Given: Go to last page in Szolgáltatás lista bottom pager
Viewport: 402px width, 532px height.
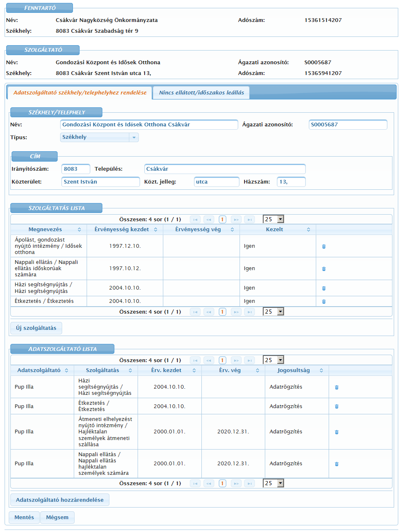Looking at the screenshot, I should point(249,312).
